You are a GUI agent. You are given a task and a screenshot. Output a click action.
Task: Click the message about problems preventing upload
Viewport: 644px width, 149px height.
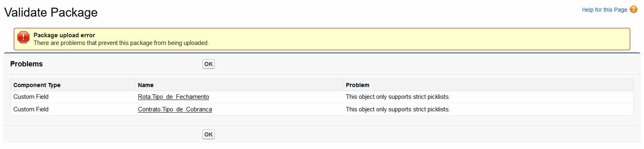(121, 43)
